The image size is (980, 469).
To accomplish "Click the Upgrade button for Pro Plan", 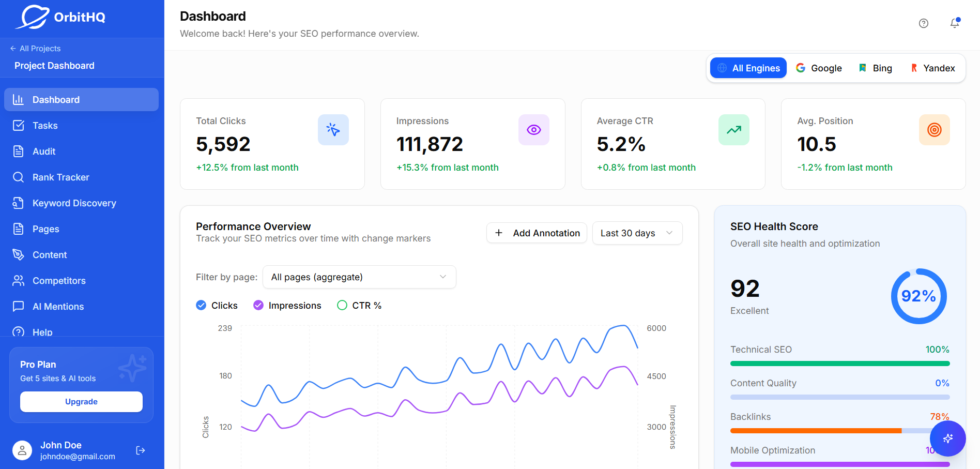I will click(x=81, y=401).
